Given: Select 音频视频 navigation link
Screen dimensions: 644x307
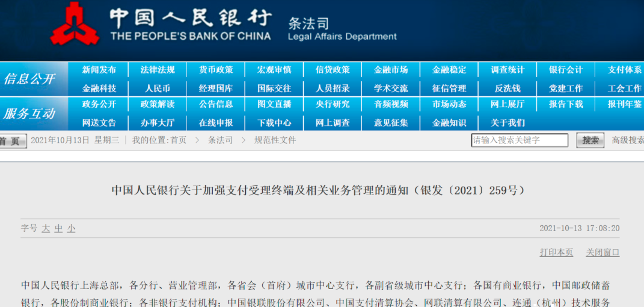Looking at the screenshot, I should pos(391,104).
